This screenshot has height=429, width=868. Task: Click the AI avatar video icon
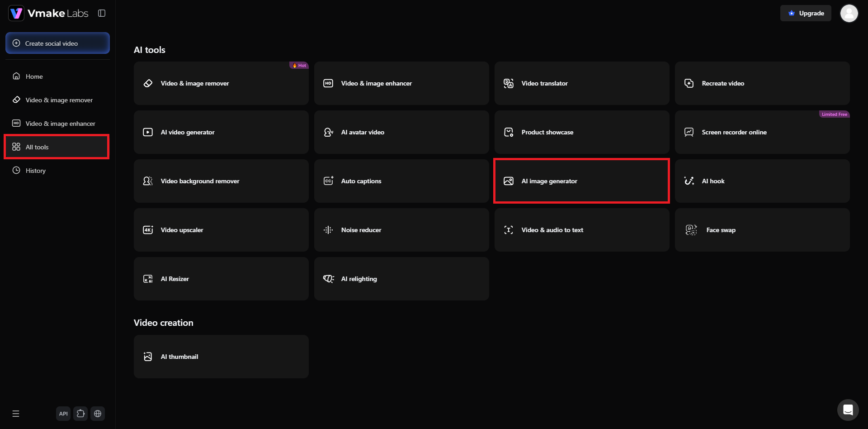point(328,132)
